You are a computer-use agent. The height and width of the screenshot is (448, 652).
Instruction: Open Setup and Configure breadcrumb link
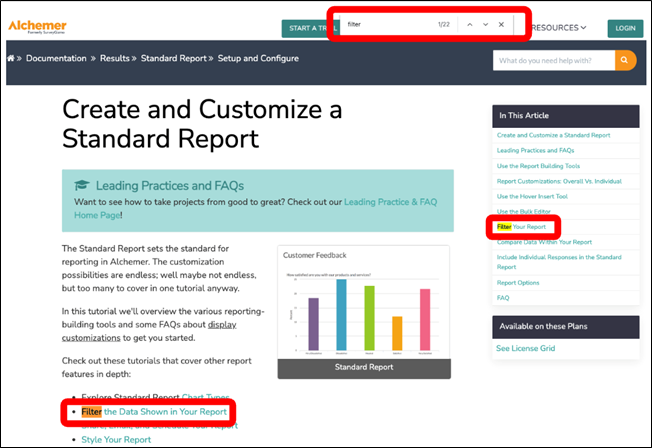(258, 58)
